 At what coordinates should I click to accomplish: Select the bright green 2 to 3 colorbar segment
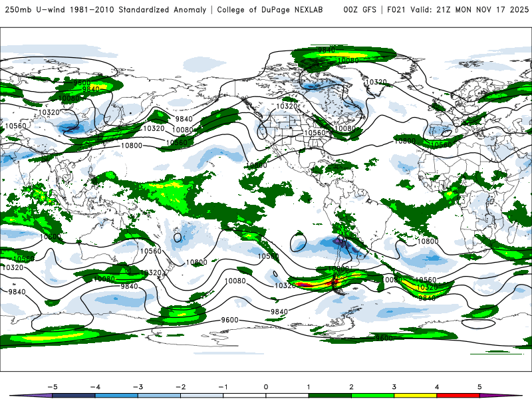(x=372, y=396)
